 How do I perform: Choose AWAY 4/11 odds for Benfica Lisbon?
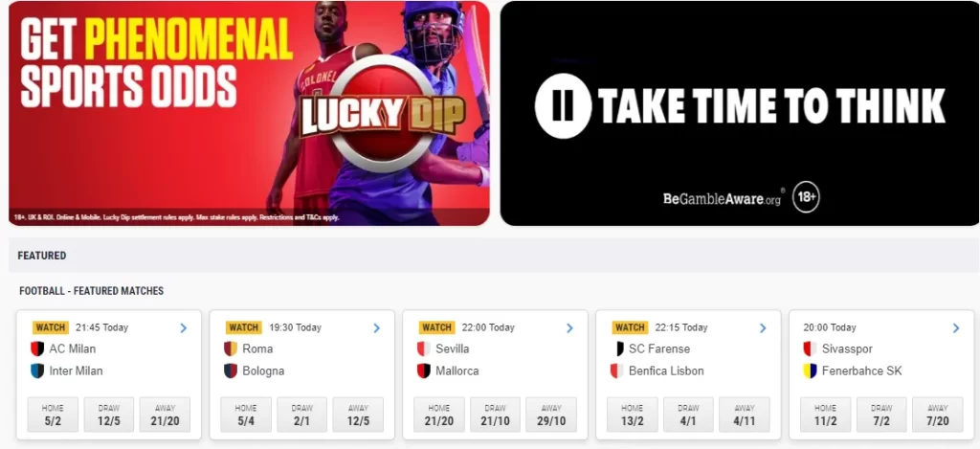745,414
